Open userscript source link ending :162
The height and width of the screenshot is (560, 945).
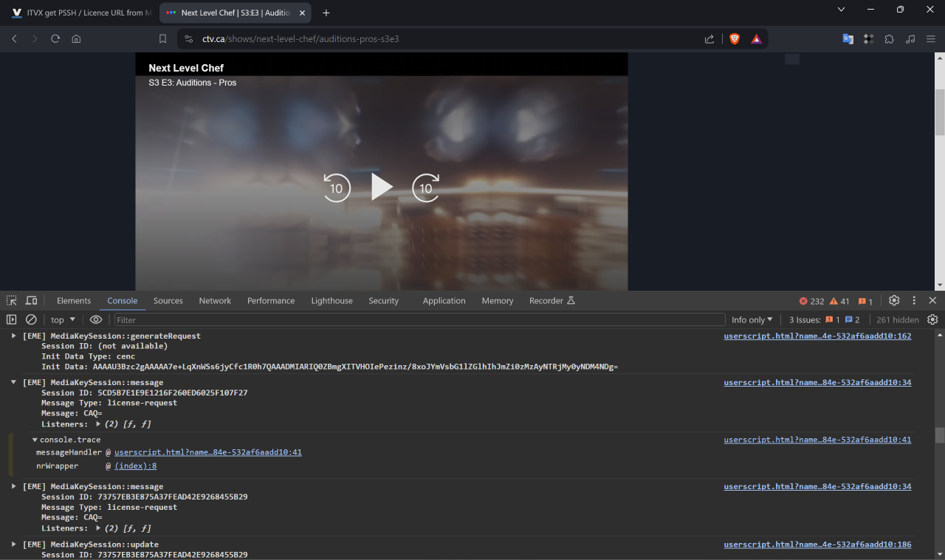(817, 336)
